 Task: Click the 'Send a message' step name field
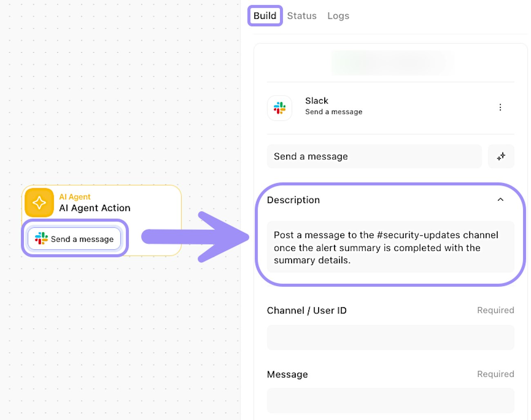point(374,156)
